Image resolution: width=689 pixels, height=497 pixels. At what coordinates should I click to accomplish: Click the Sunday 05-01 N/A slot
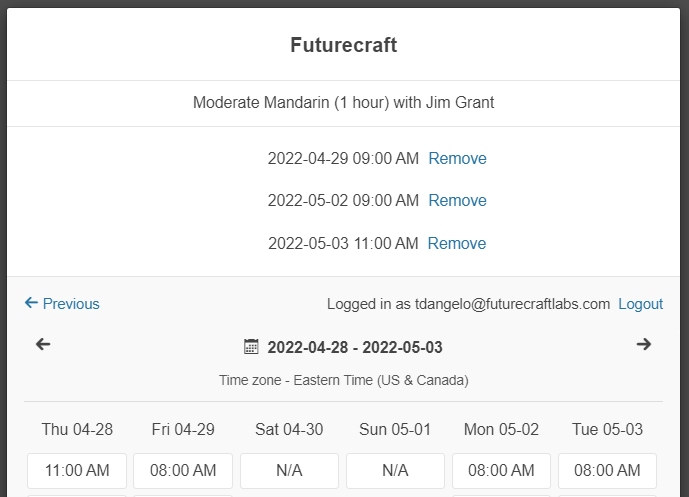click(395, 470)
